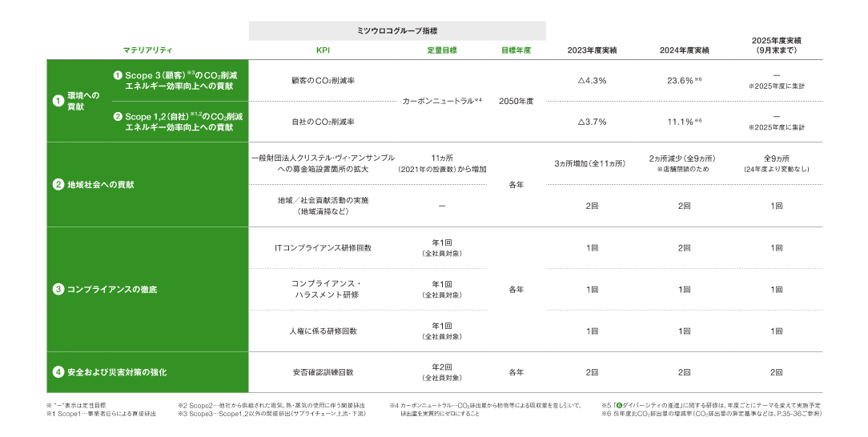Select the 2023年度実績 column header
This screenshot has width=868, height=437.
pos(592,50)
